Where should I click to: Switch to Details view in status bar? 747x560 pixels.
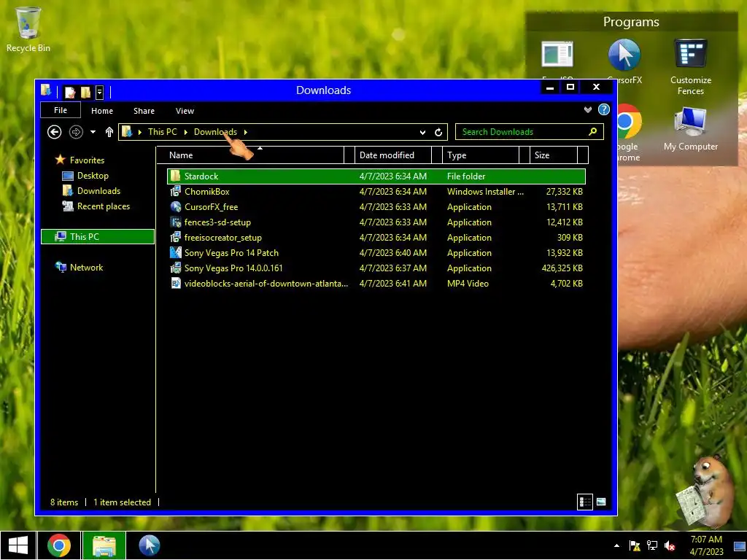coord(584,502)
